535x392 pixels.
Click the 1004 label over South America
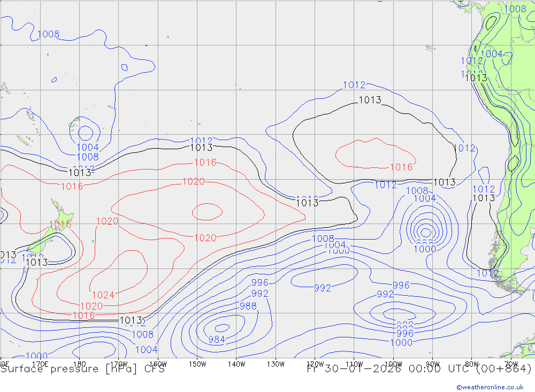[492, 53]
